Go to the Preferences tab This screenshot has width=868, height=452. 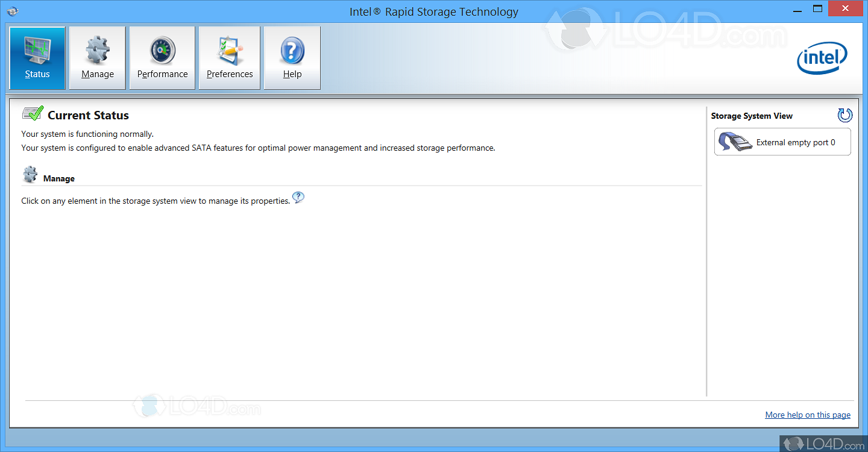point(230,58)
